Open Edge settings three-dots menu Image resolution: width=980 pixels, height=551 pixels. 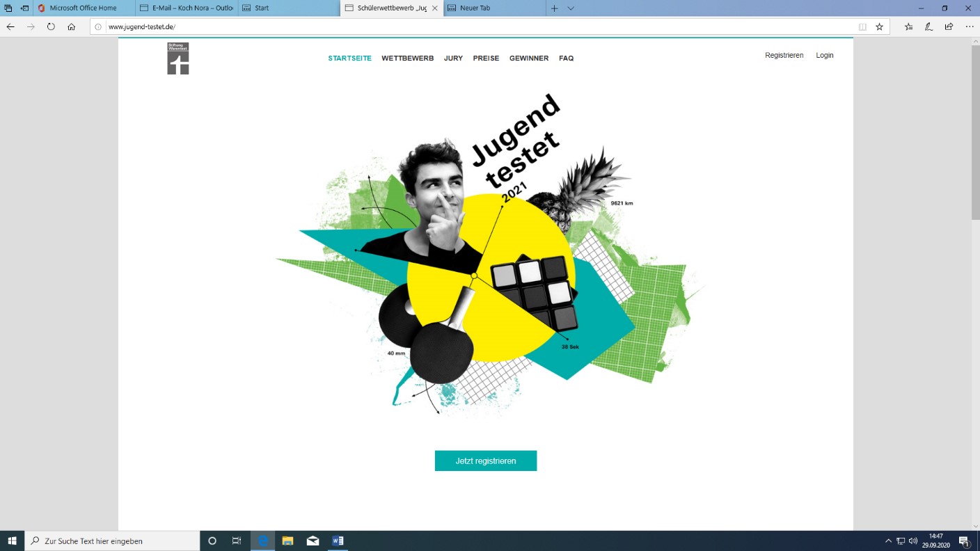point(970,26)
